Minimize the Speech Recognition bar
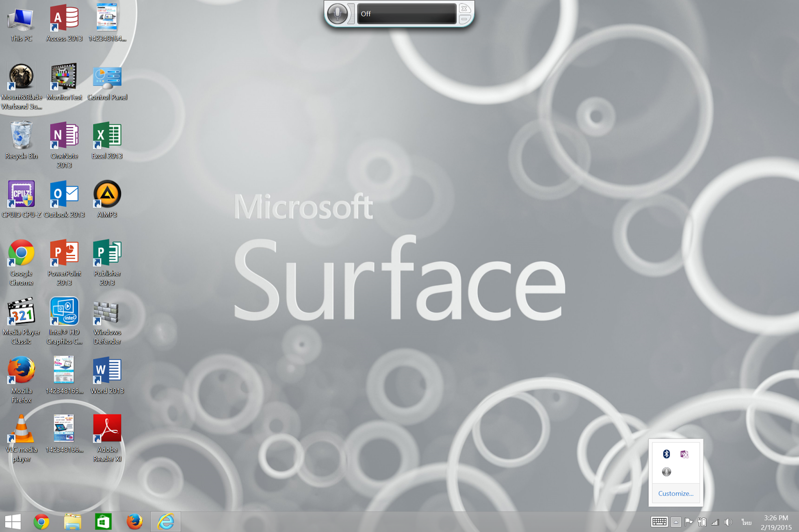Screen dimensions: 799x532 pyautogui.click(x=464, y=19)
